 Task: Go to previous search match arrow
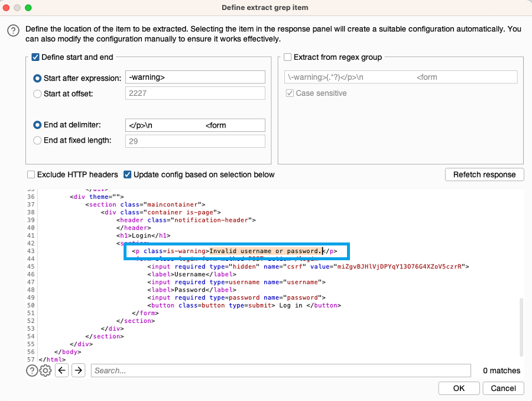(61, 370)
